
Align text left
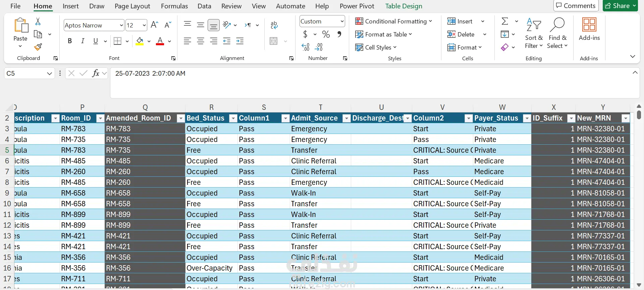coord(187,41)
